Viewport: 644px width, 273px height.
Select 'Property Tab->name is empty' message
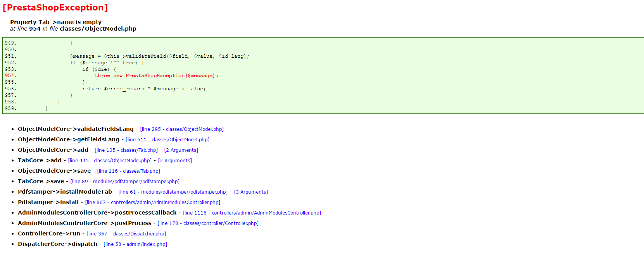[56, 22]
